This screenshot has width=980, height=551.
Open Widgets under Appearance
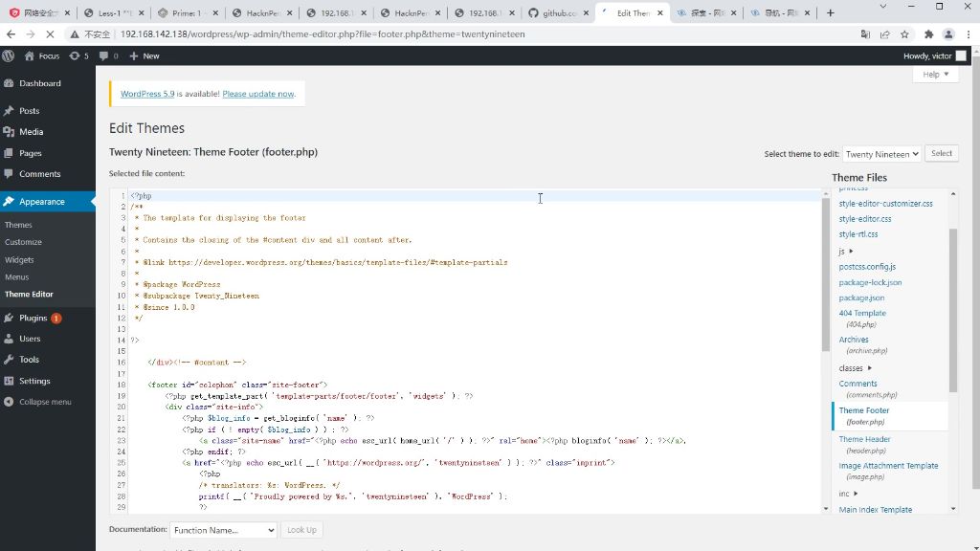(x=19, y=260)
